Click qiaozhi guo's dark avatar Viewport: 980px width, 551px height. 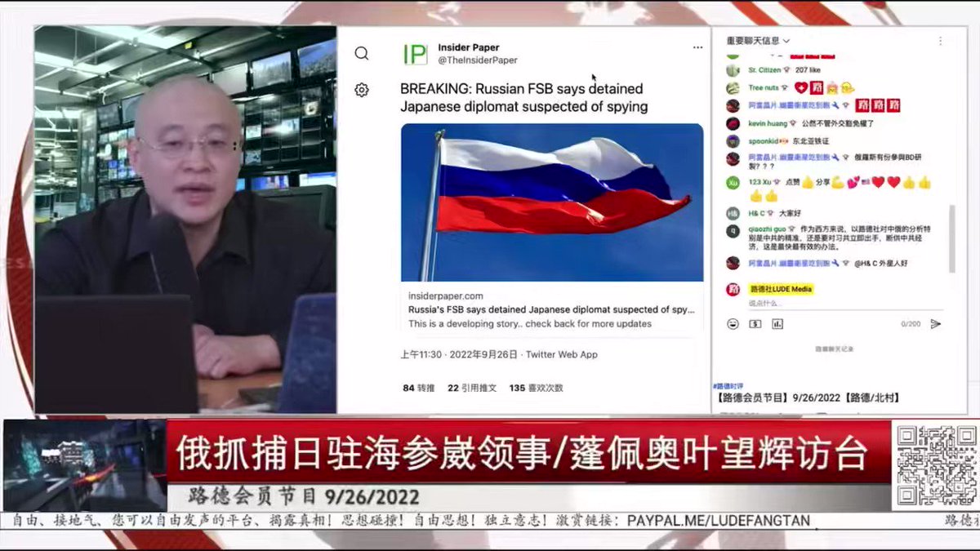click(x=733, y=231)
